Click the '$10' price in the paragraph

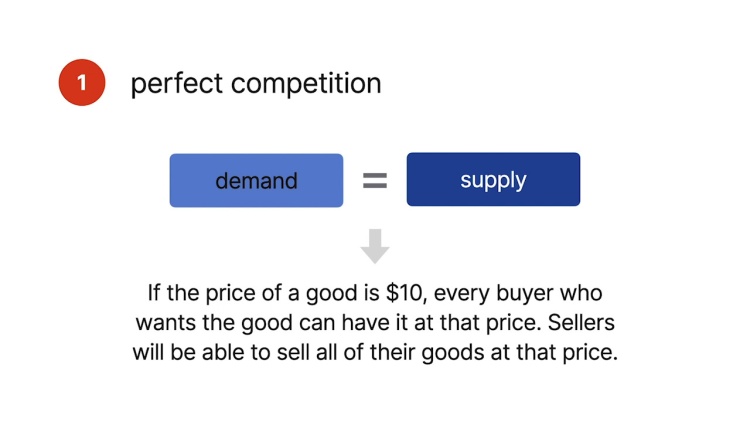click(406, 293)
